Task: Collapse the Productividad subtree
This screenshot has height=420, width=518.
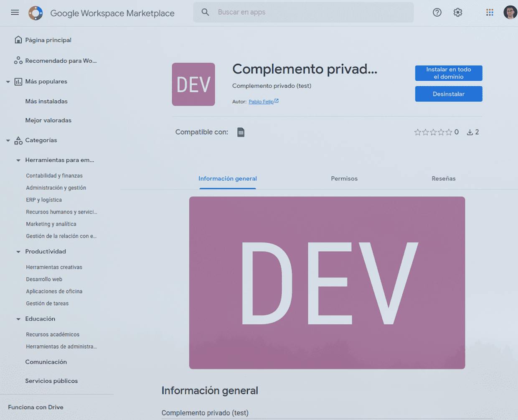Action: [18, 252]
